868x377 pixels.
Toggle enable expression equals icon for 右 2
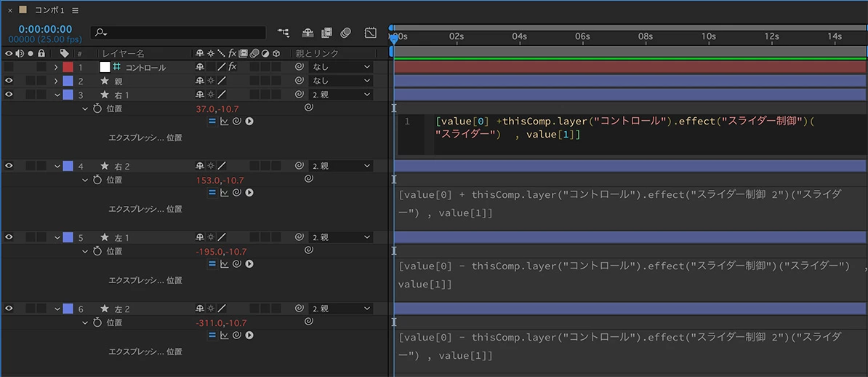[x=212, y=192]
